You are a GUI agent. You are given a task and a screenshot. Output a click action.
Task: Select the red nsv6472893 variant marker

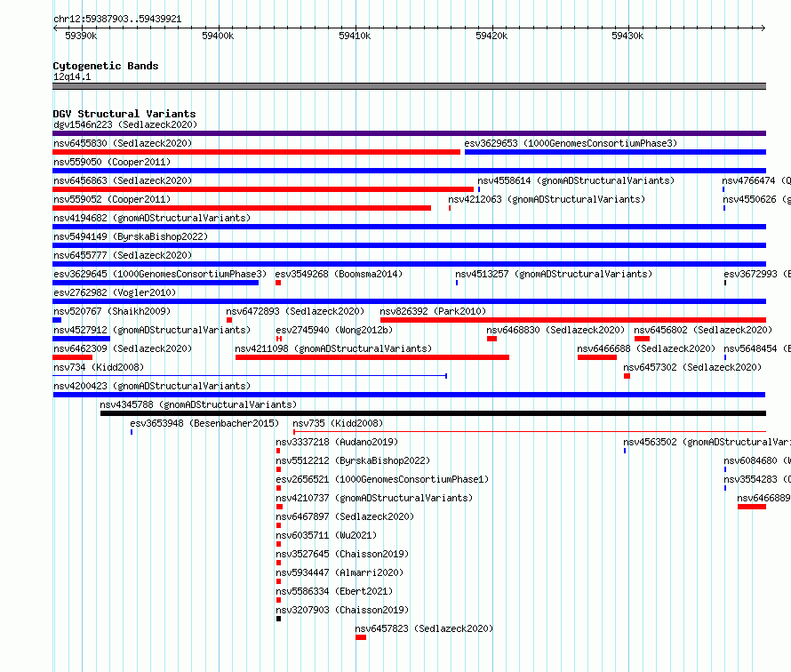tap(229, 320)
